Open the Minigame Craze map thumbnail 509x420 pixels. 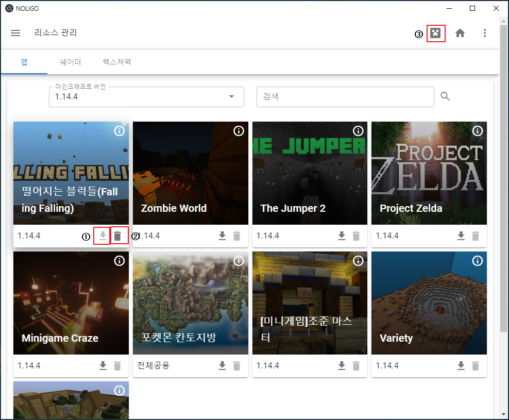[x=71, y=303]
